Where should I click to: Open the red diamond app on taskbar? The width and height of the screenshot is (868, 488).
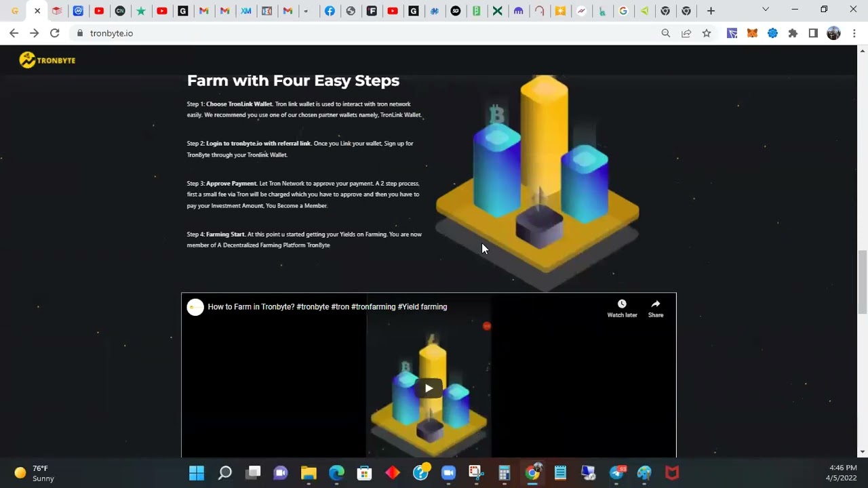(393, 473)
